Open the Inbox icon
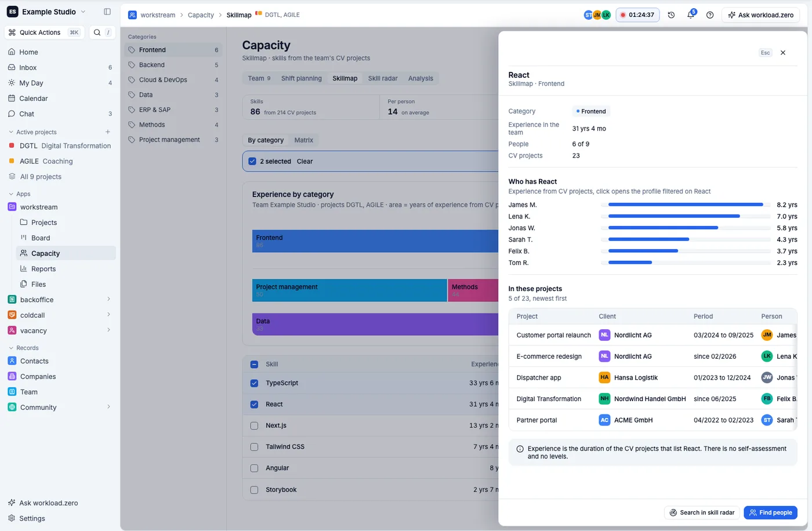 12,67
